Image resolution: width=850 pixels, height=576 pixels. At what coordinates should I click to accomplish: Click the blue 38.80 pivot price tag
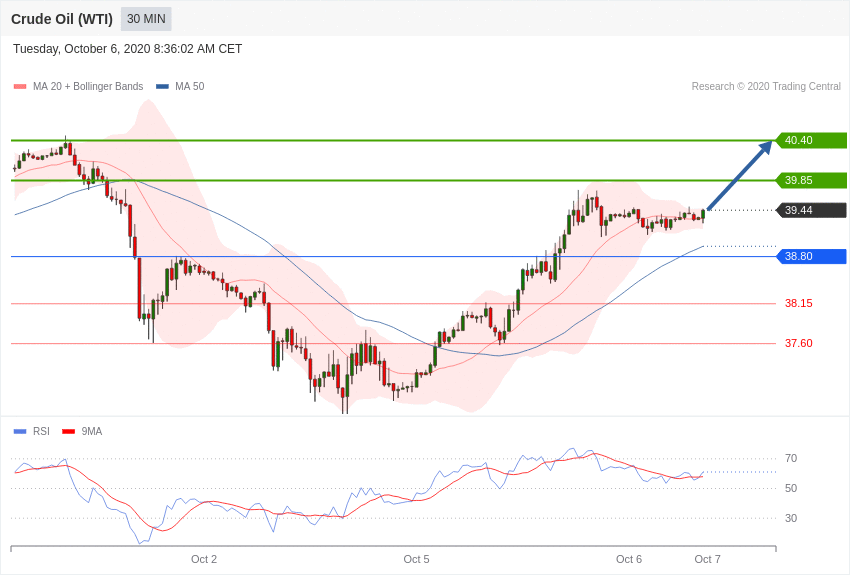click(811, 256)
